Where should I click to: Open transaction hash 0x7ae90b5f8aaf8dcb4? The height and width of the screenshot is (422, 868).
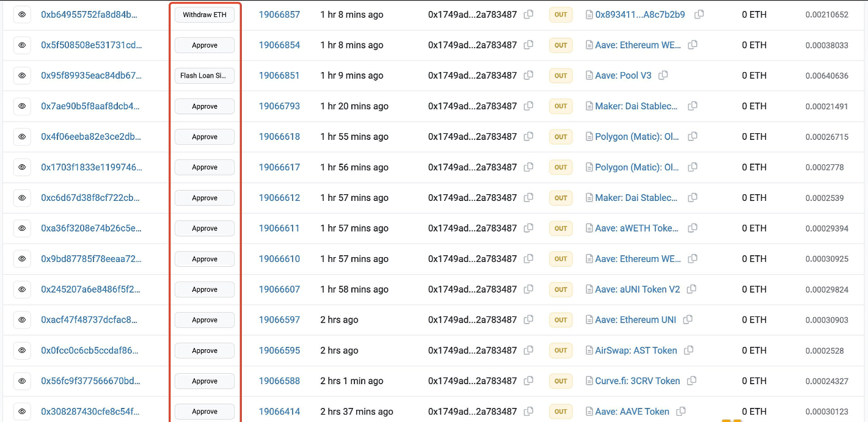tap(91, 106)
